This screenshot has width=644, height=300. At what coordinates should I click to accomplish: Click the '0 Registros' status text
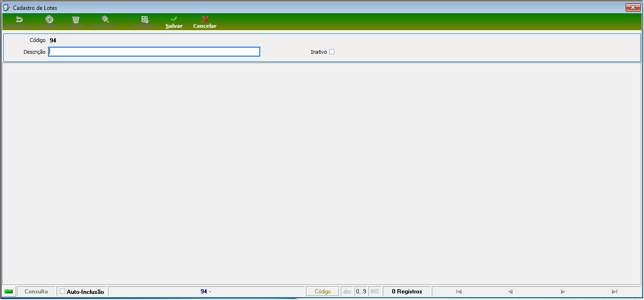(407, 292)
